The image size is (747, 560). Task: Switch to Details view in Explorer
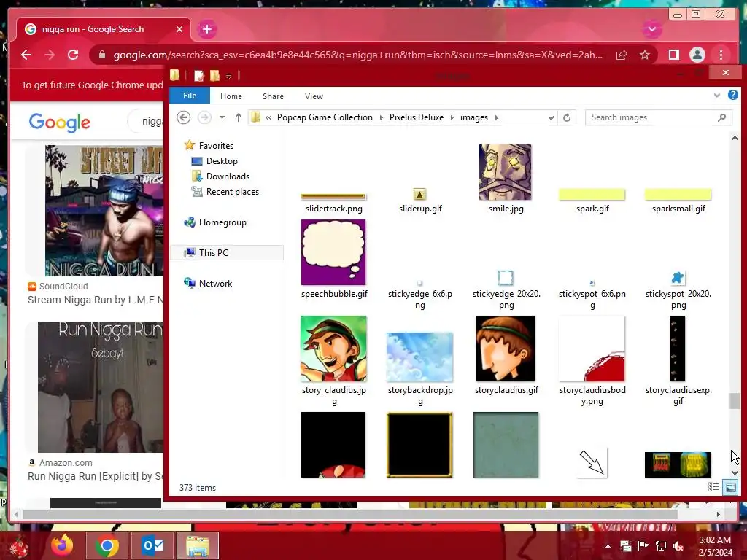[713, 487]
